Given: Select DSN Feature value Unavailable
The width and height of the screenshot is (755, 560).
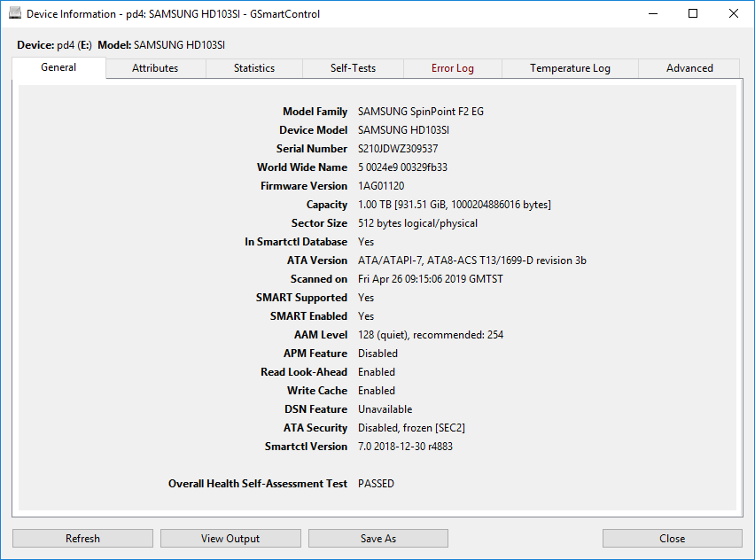Looking at the screenshot, I should tap(385, 409).
